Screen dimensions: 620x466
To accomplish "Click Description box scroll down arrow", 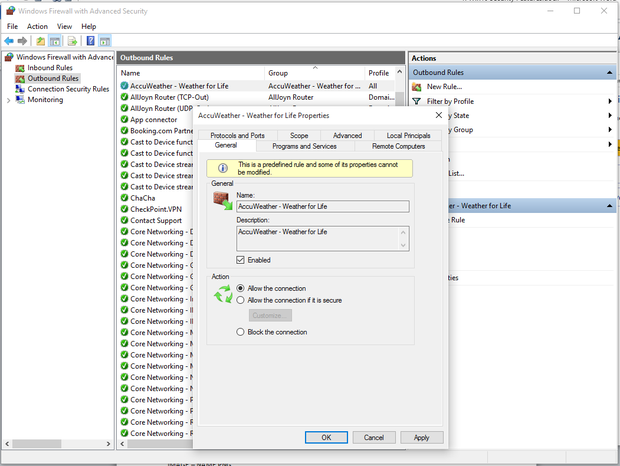I will point(403,245).
